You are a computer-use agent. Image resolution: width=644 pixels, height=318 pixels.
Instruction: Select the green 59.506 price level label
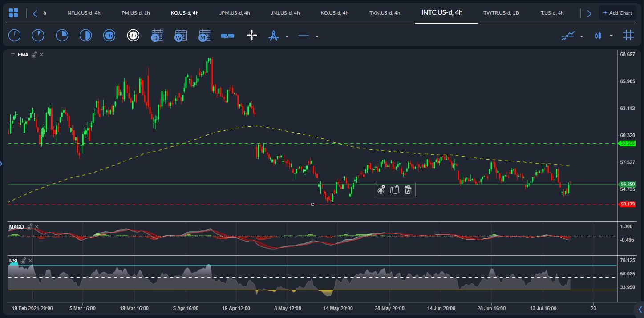point(628,143)
